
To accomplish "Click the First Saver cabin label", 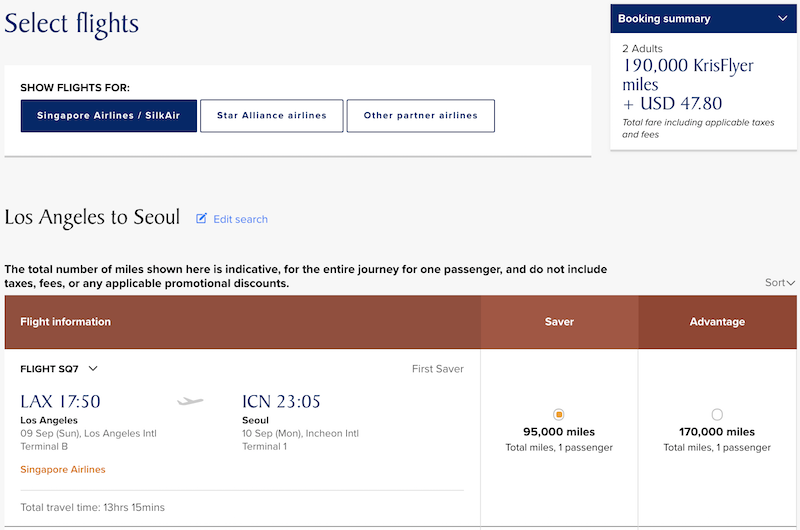I will (x=437, y=369).
